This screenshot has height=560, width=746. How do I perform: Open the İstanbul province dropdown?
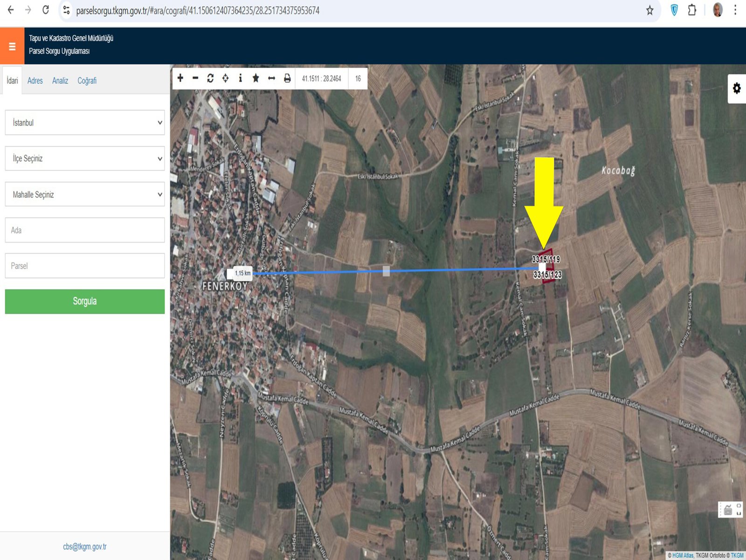pyautogui.click(x=85, y=123)
